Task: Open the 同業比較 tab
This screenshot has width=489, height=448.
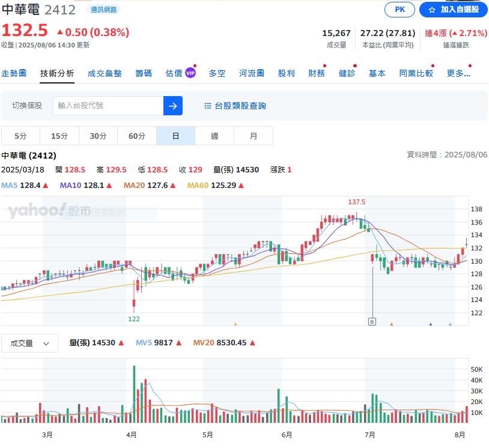Action: click(x=416, y=73)
